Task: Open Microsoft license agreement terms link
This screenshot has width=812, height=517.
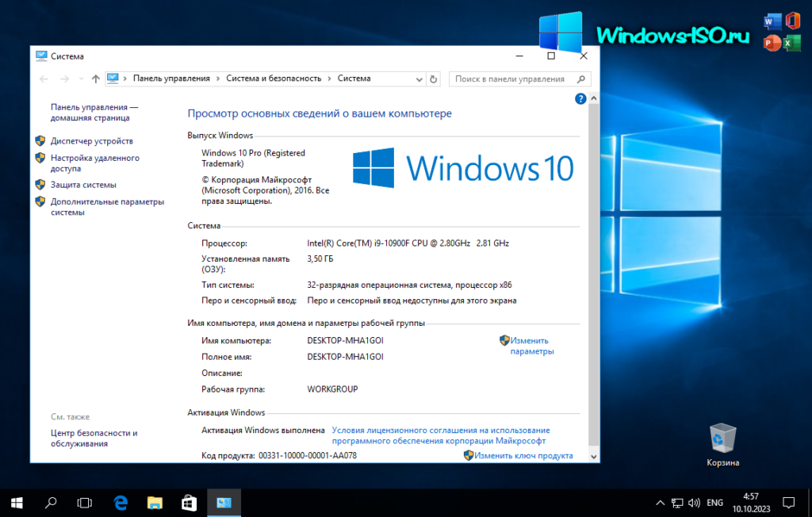Action: click(x=441, y=435)
